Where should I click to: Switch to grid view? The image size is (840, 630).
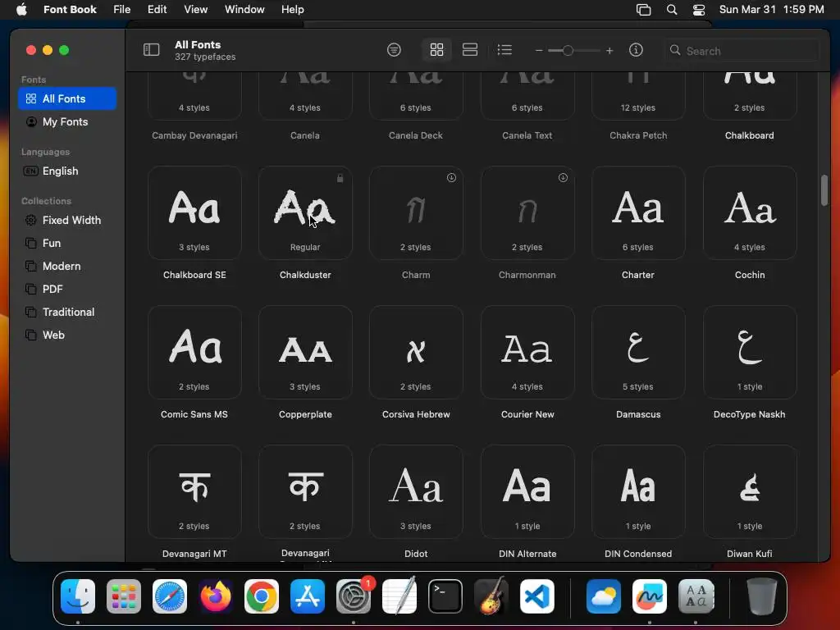click(x=436, y=50)
